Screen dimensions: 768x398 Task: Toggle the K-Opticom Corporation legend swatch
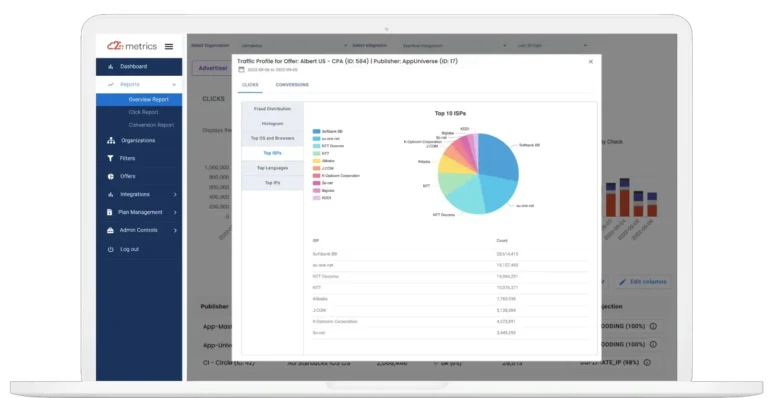pyautogui.click(x=316, y=176)
